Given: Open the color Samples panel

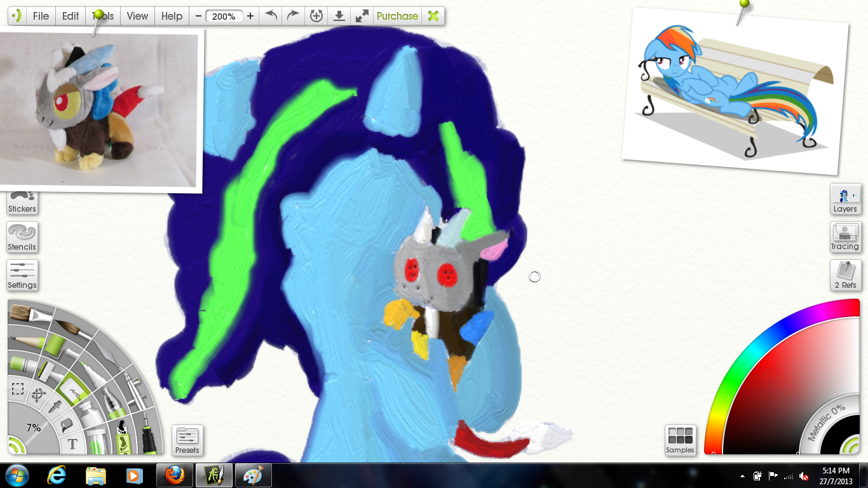Looking at the screenshot, I should pyautogui.click(x=680, y=440).
